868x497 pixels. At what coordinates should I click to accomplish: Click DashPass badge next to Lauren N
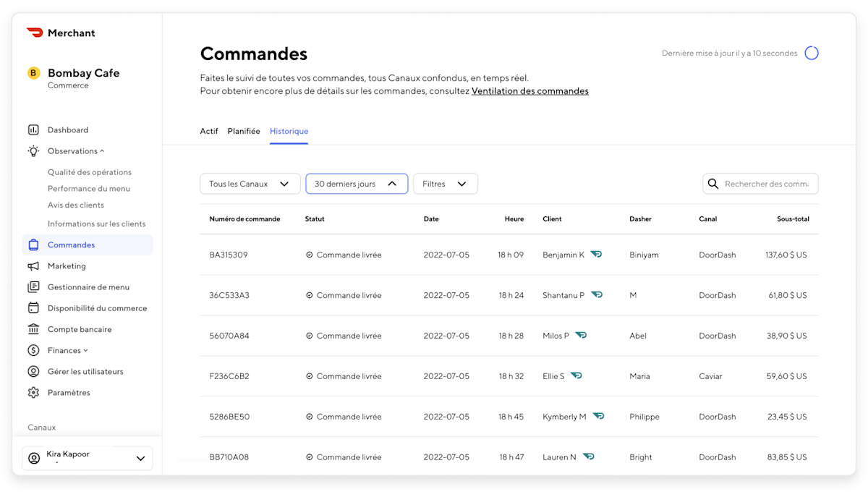point(589,456)
